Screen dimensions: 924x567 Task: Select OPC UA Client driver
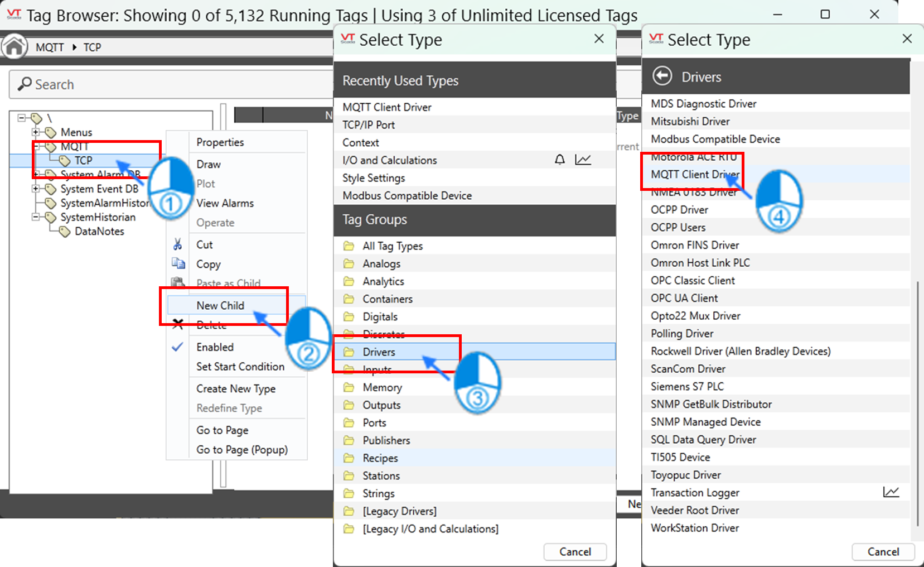[776, 298]
